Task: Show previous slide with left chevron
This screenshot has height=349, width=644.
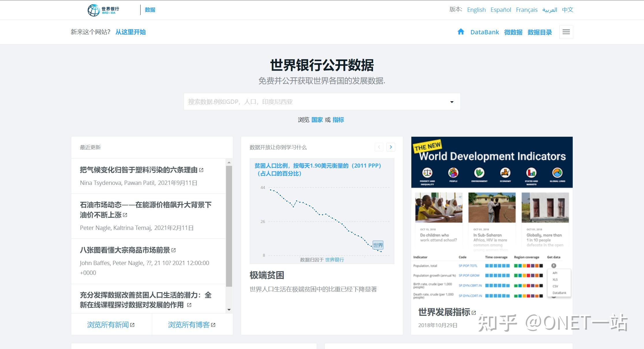Action: coord(379,147)
